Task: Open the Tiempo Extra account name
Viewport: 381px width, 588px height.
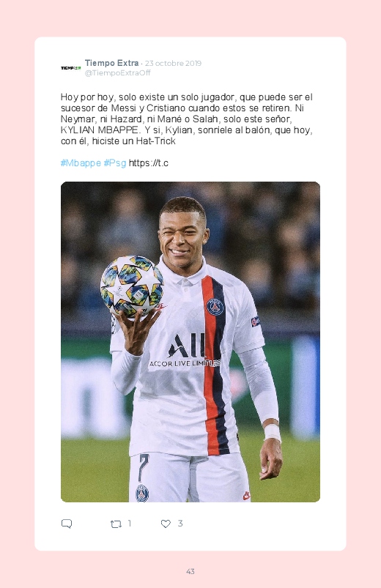Action: 111,63
